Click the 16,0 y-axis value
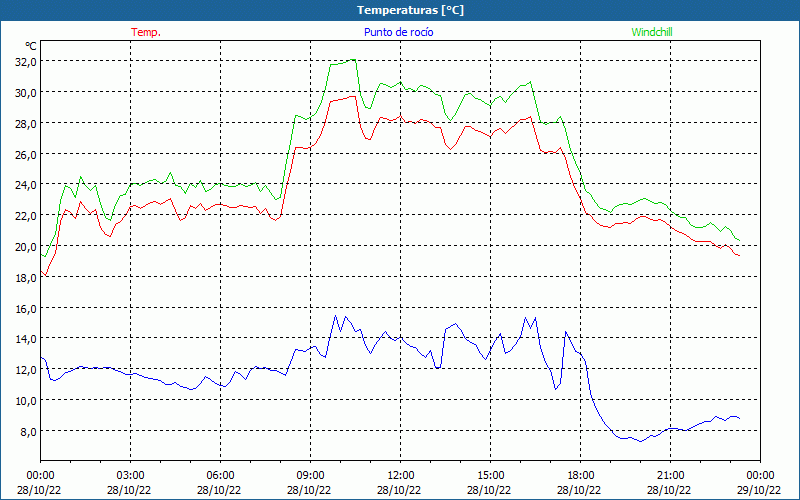Screen dimensions: 800x500 pyautogui.click(x=26, y=308)
